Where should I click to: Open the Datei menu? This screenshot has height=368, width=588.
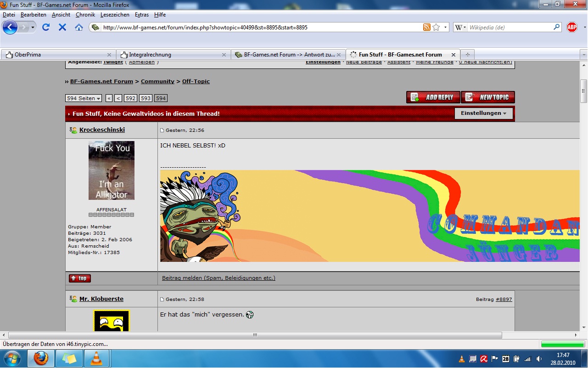click(9, 15)
